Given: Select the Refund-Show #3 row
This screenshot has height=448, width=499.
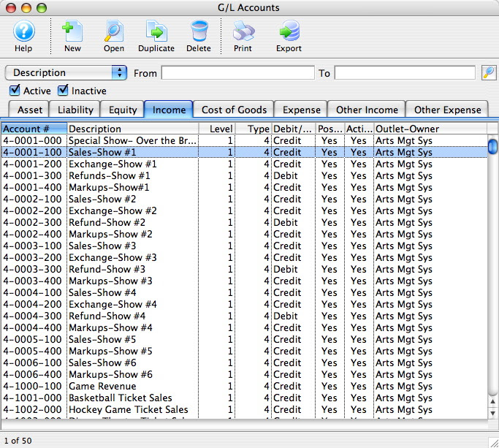Looking at the screenshot, I should pos(244,269).
